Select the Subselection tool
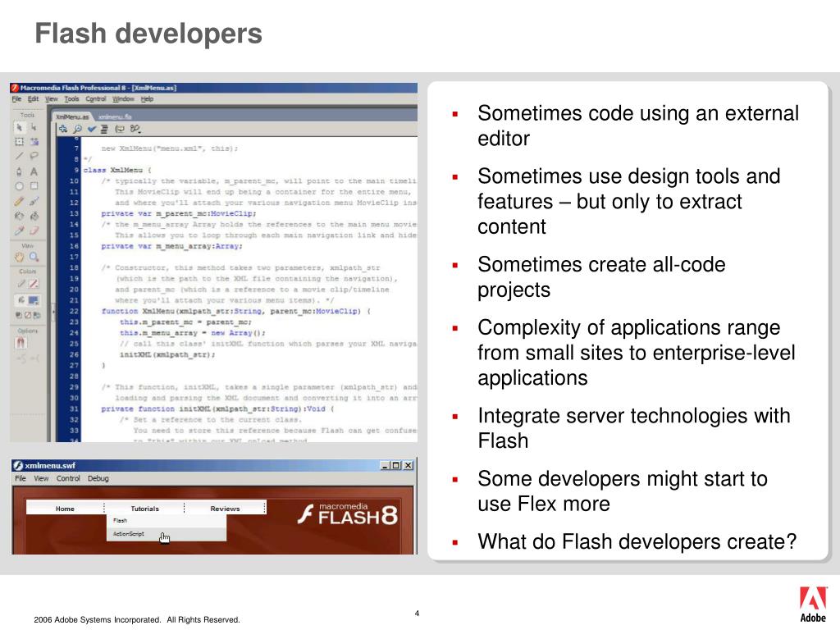 click(x=34, y=127)
